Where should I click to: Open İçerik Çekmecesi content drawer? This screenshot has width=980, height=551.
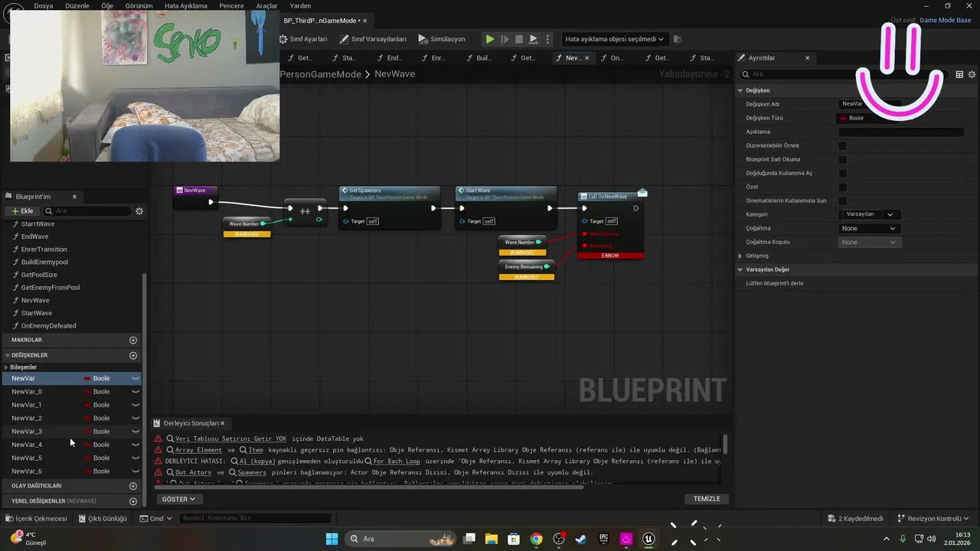[x=36, y=518]
